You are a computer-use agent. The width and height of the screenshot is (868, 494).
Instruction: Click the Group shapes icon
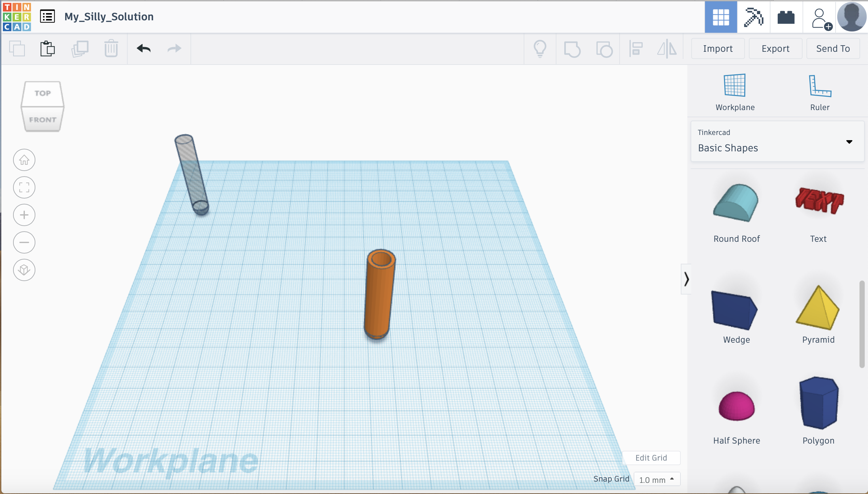click(x=572, y=49)
